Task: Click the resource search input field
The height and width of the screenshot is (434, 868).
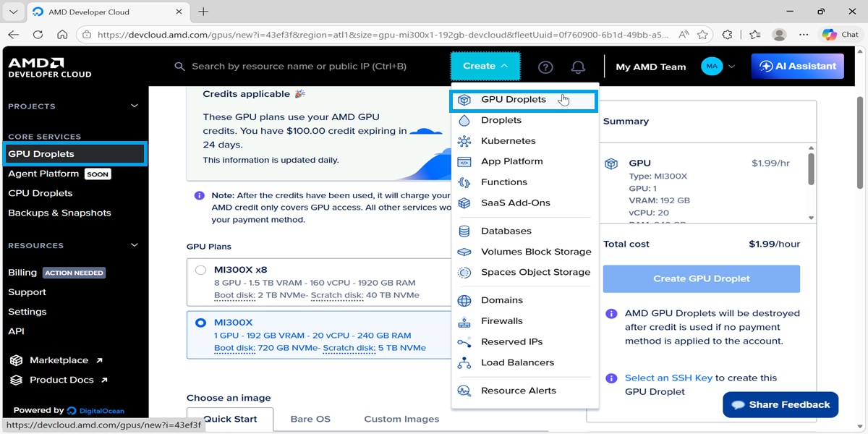Action: [299, 67]
